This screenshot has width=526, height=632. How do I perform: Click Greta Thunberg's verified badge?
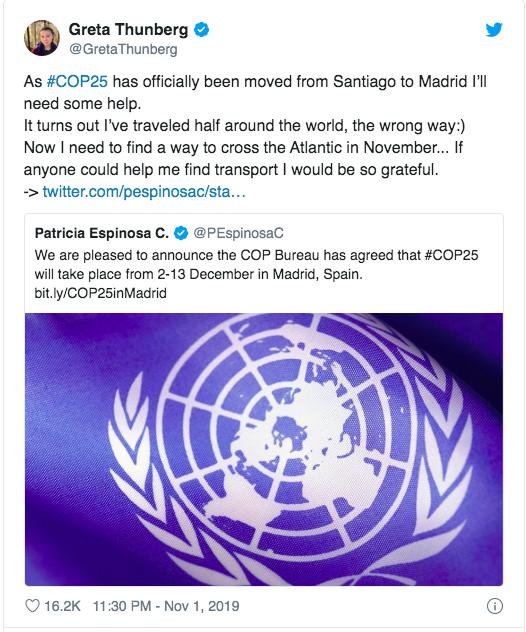[202, 30]
